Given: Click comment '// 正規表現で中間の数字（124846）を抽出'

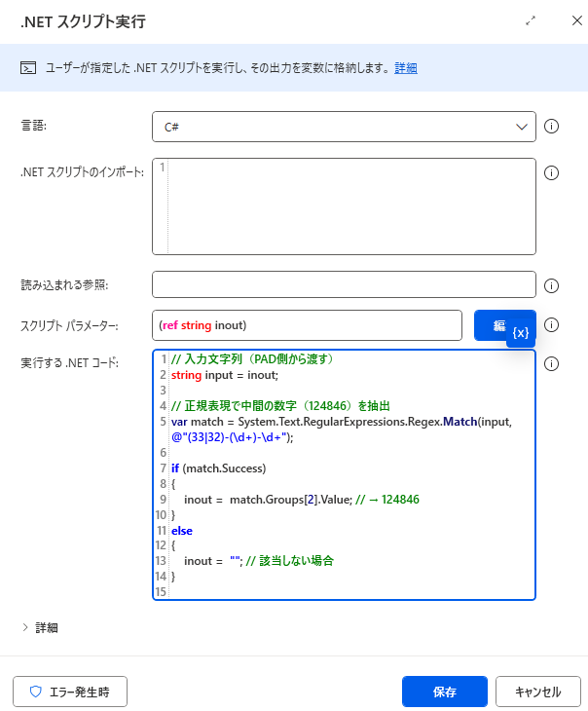Looking at the screenshot, I should pos(280,406).
